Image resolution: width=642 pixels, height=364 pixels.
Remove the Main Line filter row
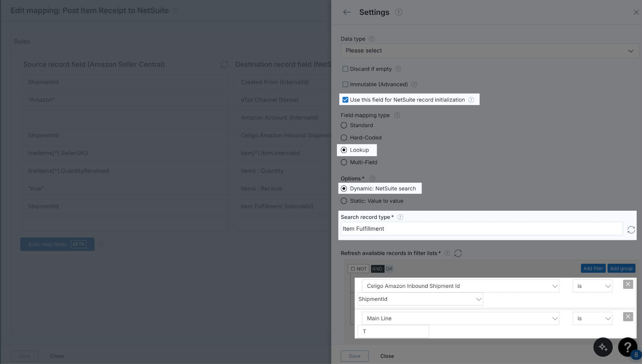point(628,317)
